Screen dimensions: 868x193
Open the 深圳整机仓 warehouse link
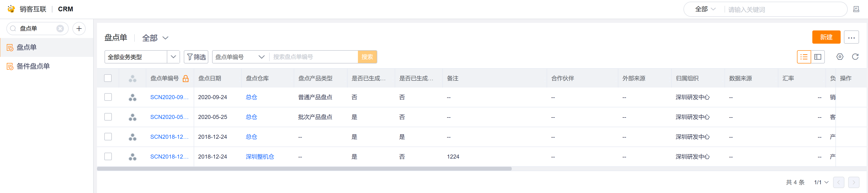[260, 157]
